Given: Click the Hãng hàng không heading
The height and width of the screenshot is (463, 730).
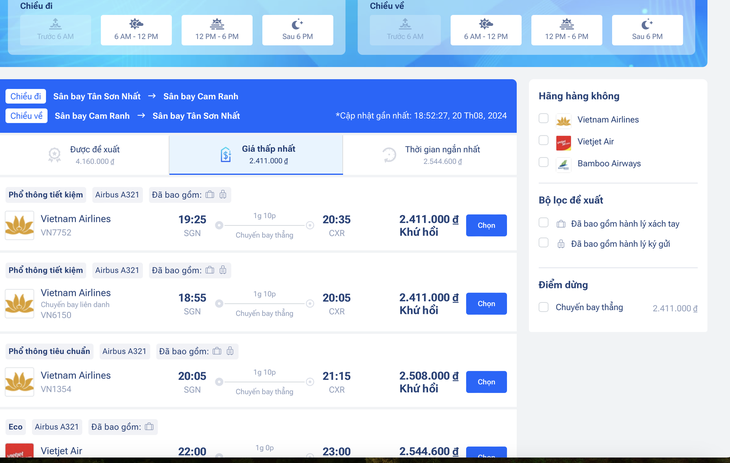Looking at the screenshot, I should pos(579,96).
